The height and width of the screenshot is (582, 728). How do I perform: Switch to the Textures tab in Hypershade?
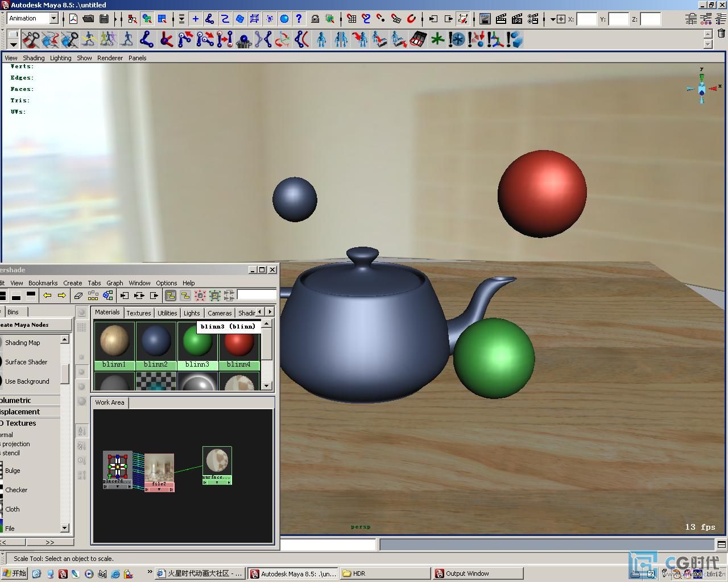[x=139, y=313]
